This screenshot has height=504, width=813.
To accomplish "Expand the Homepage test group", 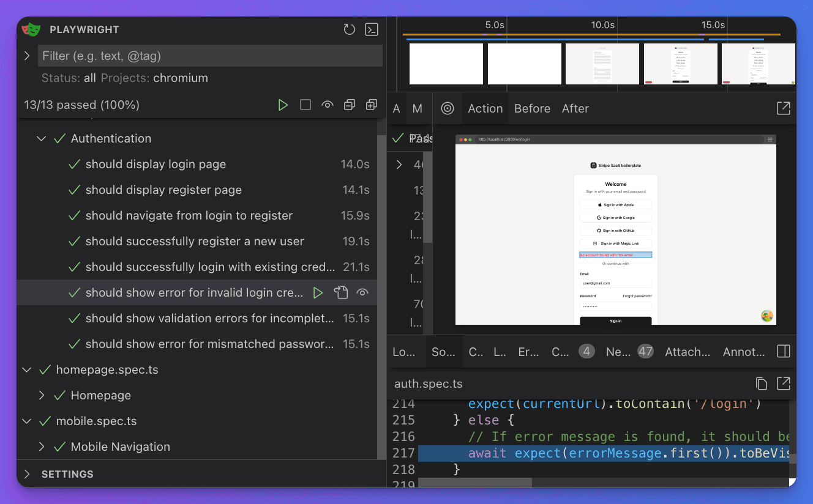I will coord(42,395).
